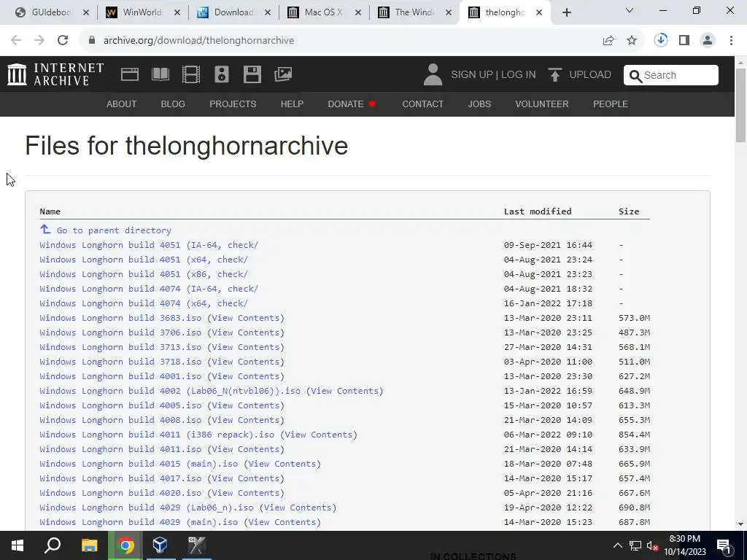
Task: View Contents of build 4011 (i386 repack).iso
Action: pyautogui.click(x=318, y=435)
